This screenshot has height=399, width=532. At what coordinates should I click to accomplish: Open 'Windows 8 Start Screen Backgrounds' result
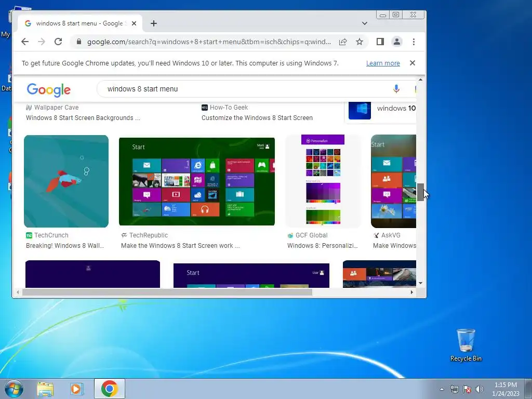click(x=83, y=118)
